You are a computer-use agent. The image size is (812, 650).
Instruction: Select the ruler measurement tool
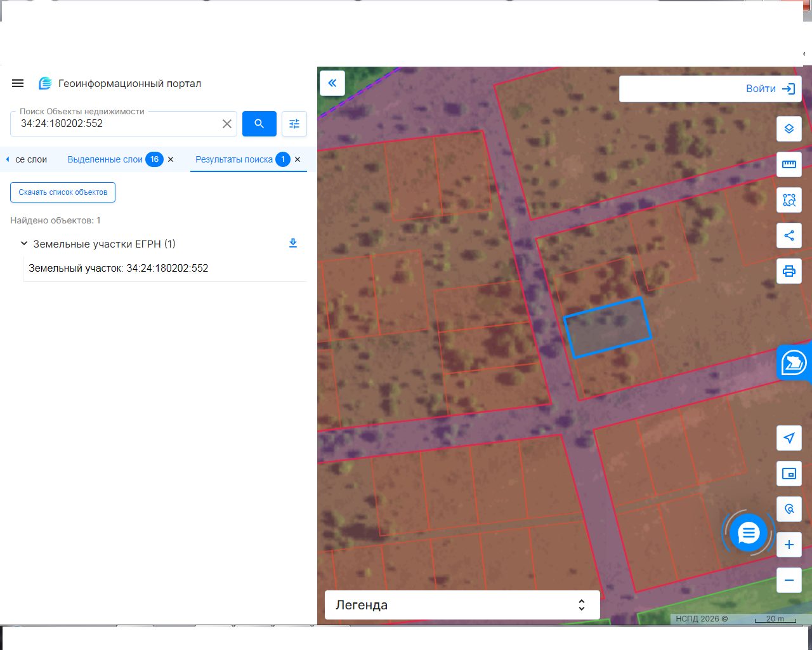click(789, 164)
